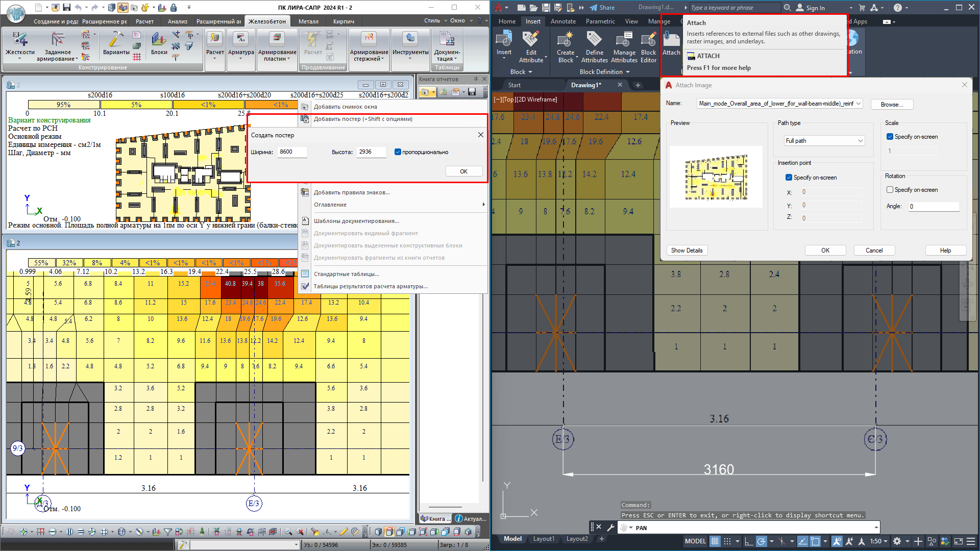Open the Path type dropdown
The height and width of the screenshot is (551, 980).
click(x=824, y=141)
